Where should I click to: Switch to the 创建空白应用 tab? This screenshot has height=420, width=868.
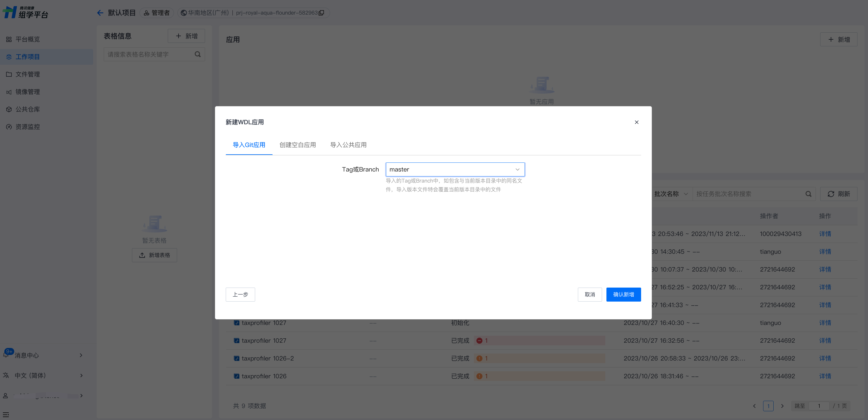(x=297, y=145)
